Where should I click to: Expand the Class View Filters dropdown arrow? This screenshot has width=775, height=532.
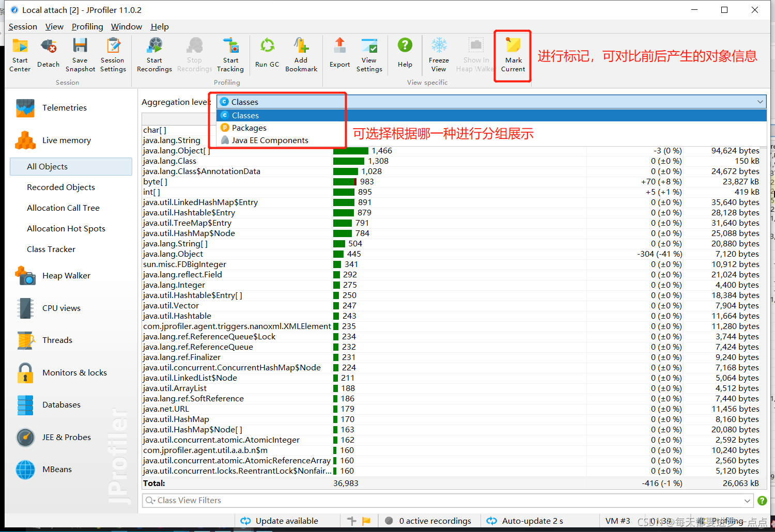point(747,500)
